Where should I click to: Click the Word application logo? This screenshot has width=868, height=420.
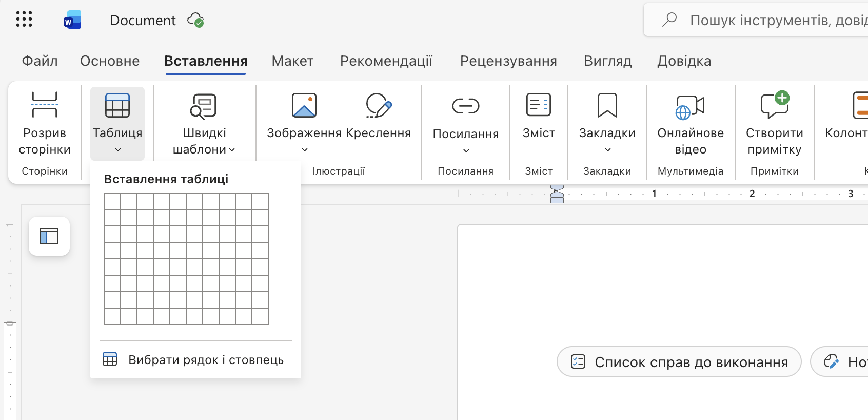pos(72,20)
